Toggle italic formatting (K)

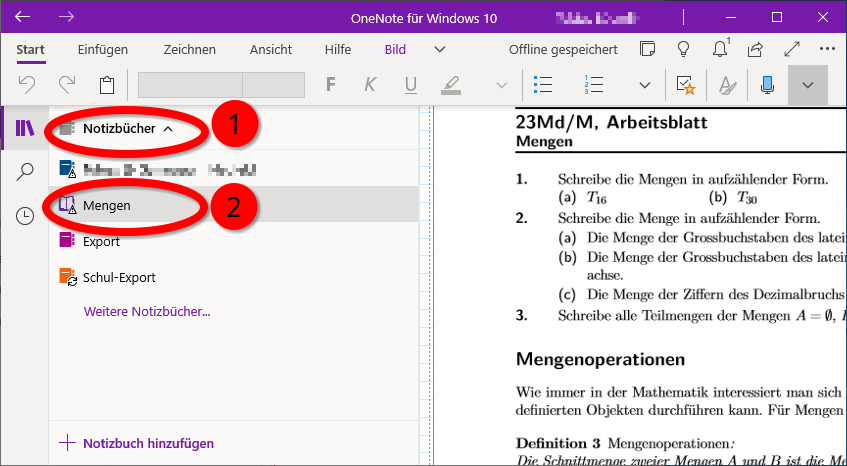pyautogui.click(x=370, y=85)
